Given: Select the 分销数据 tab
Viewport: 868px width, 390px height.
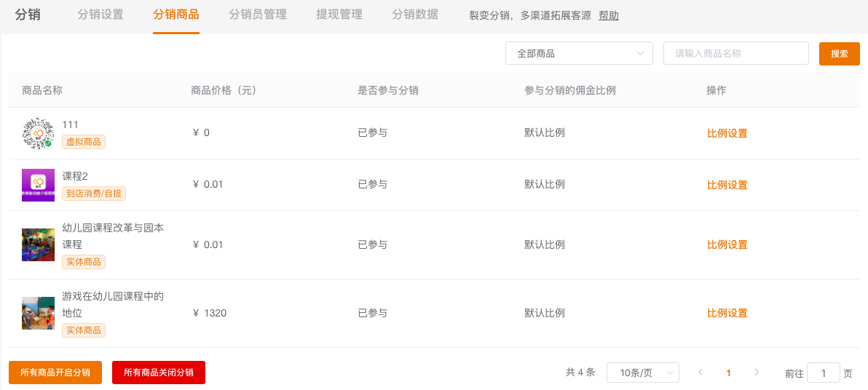Looking at the screenshot, I should 415,15.
